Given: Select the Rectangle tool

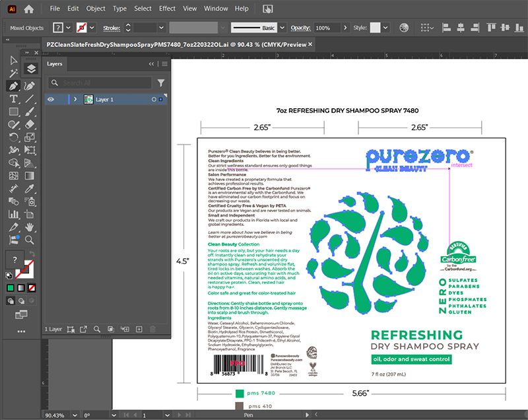Looking at the screenshot, I should 13,112.
